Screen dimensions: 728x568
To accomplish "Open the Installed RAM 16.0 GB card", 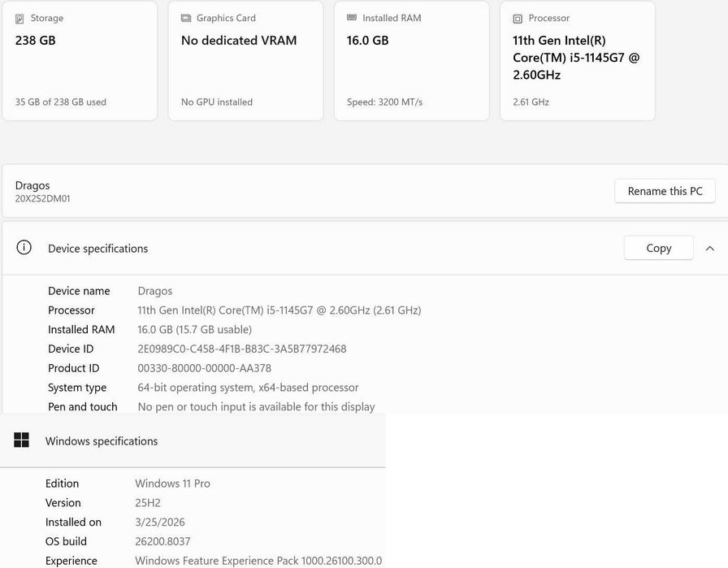I will point(411,60).
